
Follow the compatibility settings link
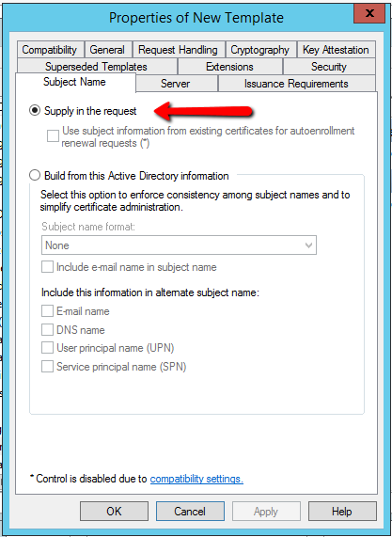pyautogui.click(x=196, y=479)
